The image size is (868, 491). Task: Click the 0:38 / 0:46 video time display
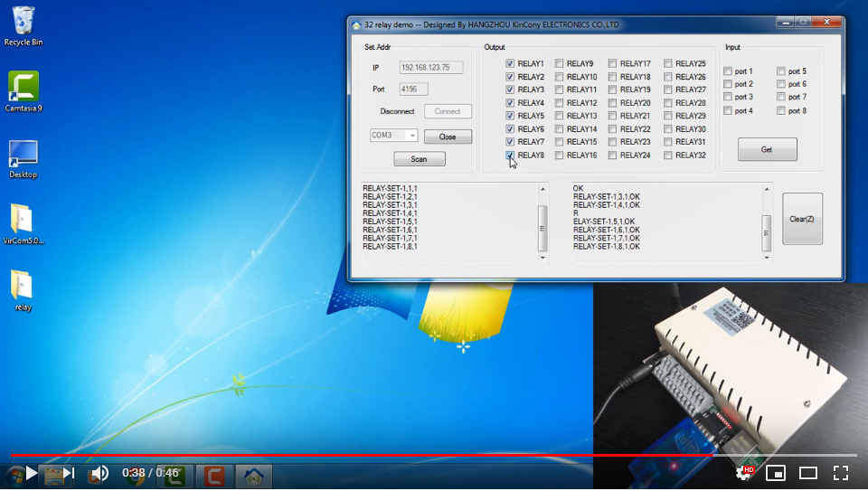(x=151, y=473)
